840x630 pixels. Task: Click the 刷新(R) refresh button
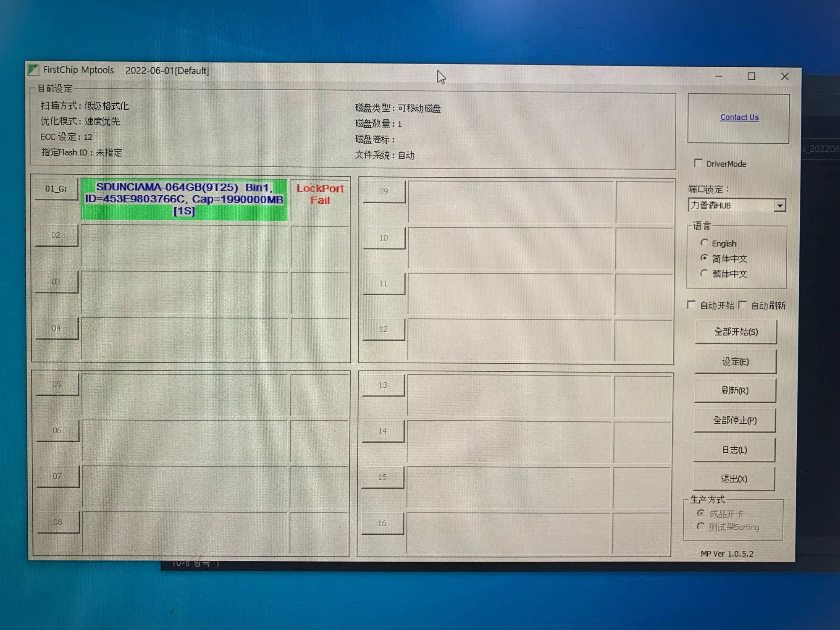(x=735, y=391)
